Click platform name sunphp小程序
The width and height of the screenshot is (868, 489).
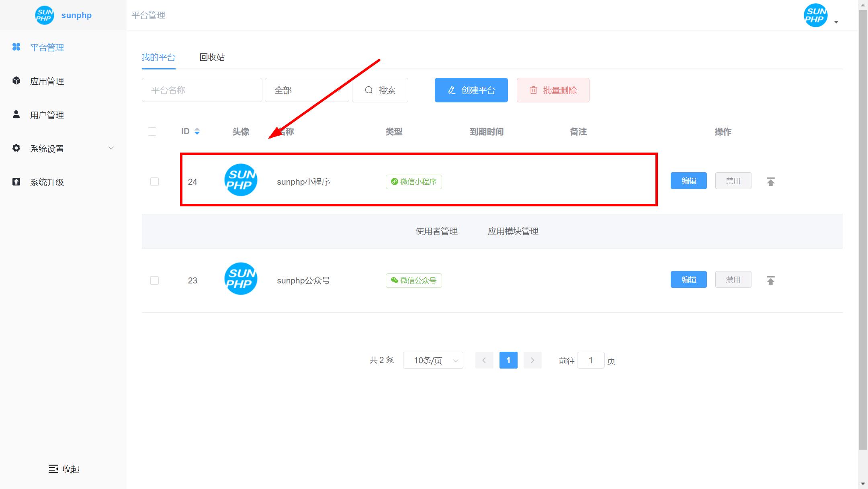(303, 181)
